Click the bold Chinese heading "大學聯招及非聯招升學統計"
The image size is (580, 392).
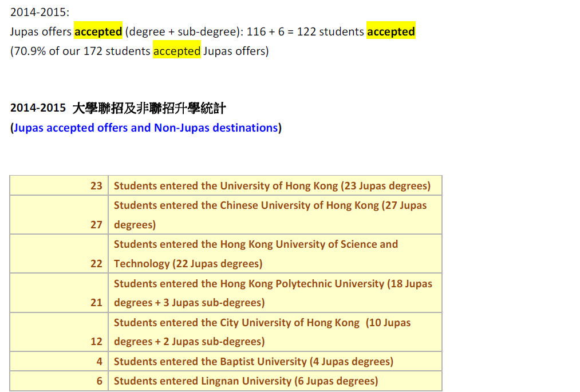[x=149, y=108]
